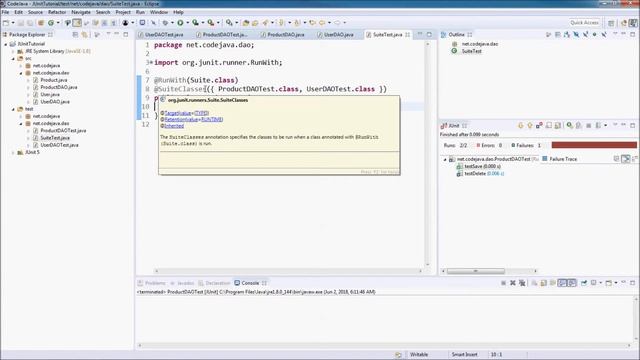Click Stop JUnit Test Run icon
Image resolution: width=640 pixels, height=360 pixels.
point(588,126)
